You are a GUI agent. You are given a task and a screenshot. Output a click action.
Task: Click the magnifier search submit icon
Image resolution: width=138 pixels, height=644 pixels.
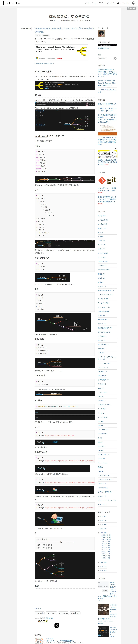click(115, 58)
